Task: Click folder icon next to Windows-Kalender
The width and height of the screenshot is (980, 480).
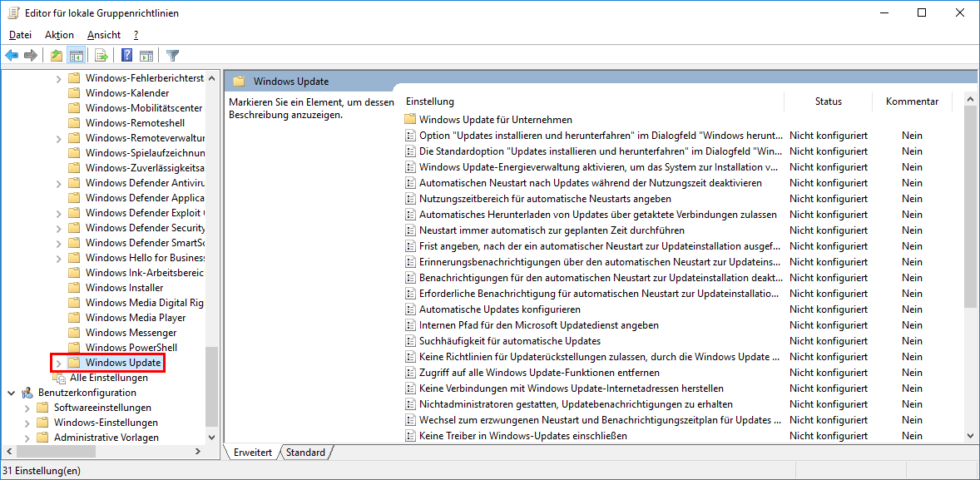Action: click(74, 93)
